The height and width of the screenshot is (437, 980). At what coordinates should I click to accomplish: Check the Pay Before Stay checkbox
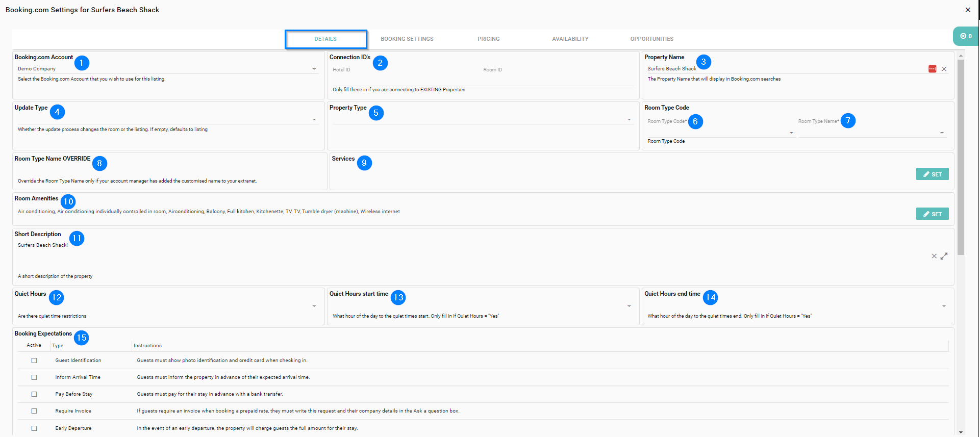[34, 394]
